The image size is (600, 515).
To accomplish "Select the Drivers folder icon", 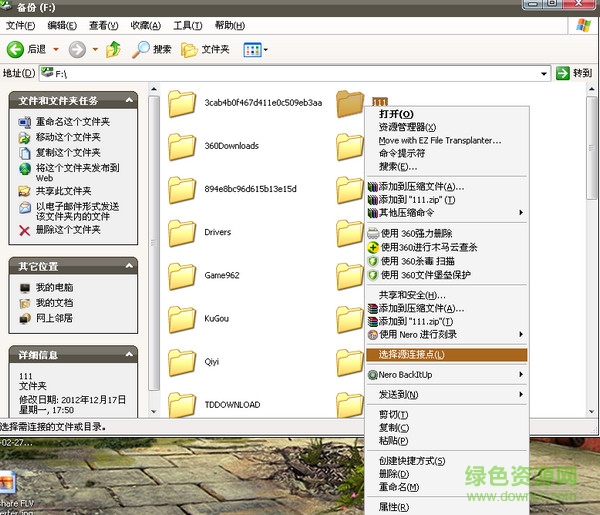I will coord(182,232).
